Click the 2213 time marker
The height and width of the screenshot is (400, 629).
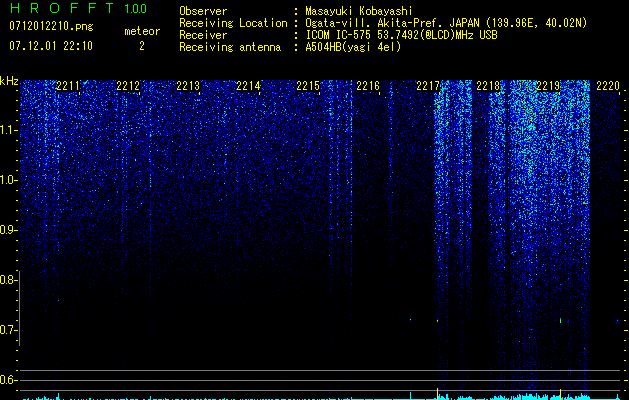pyautogui.click(x=188, y=86)
